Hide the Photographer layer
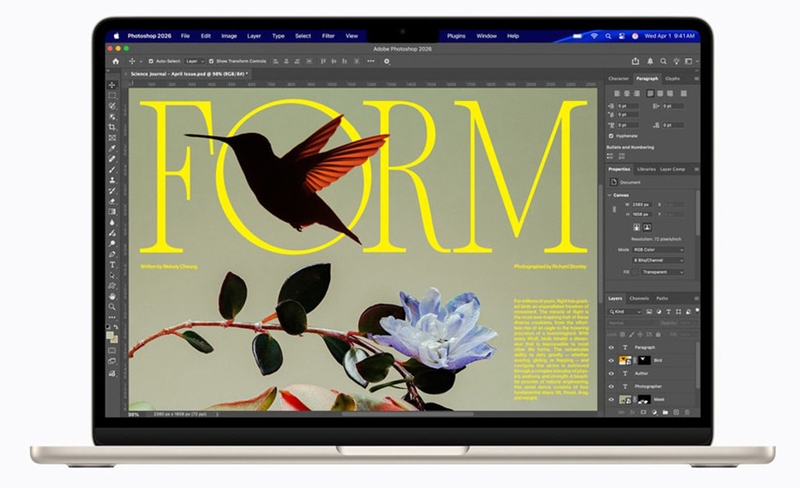The image size is (800, 488). tap(611, 386)
